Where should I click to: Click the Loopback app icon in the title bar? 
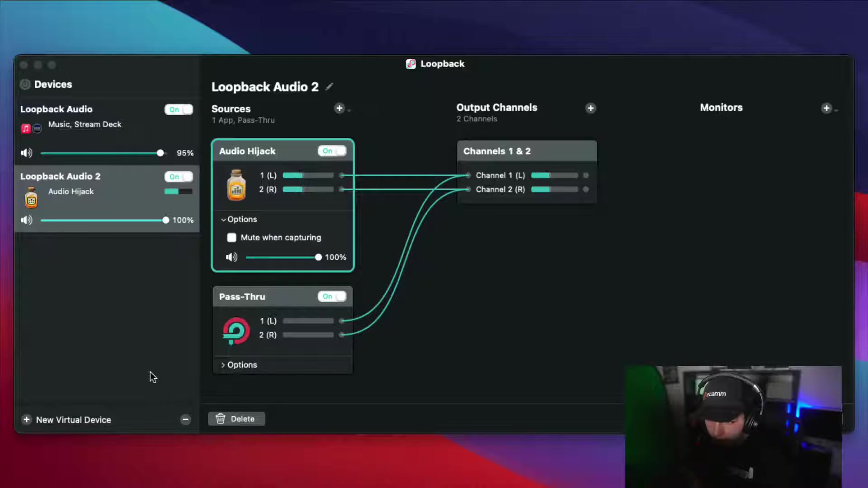click(x=410, y=64)
